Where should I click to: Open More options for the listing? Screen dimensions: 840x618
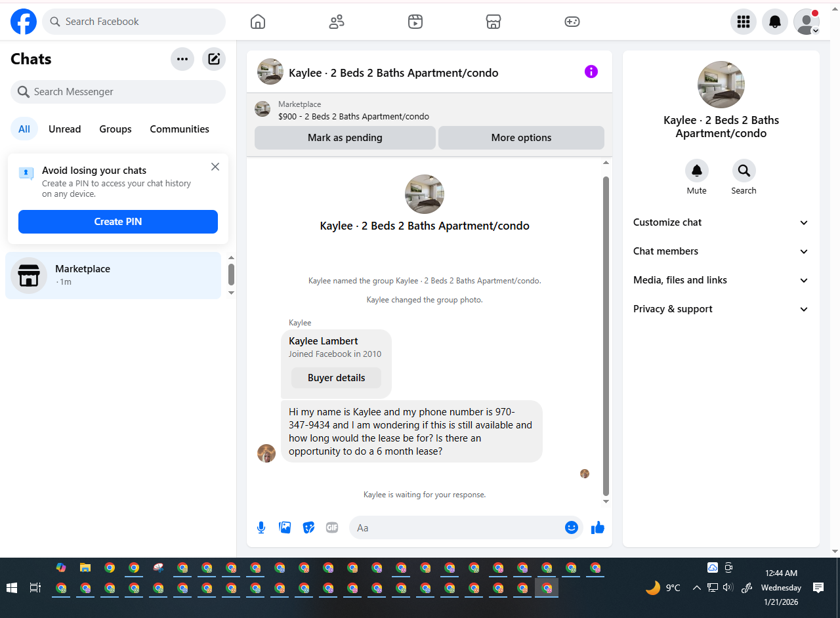(x=522, y=138)
